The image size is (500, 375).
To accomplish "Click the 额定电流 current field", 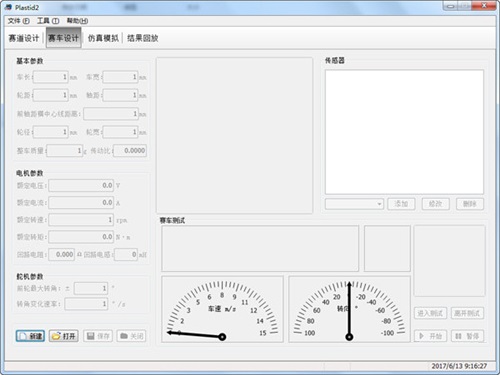I will (x=81, y=203).
